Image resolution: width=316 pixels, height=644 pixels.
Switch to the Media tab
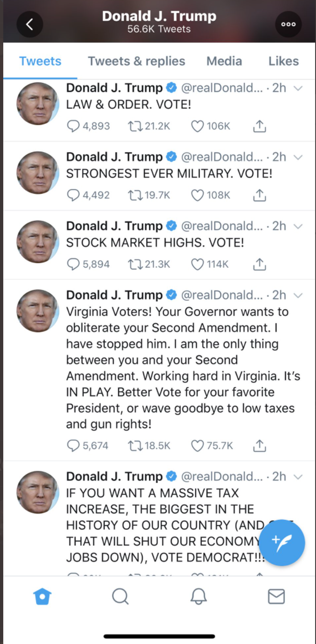224,61
